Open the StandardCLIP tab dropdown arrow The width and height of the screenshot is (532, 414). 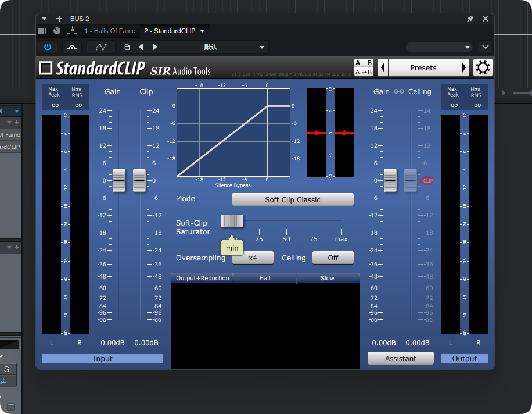[202, 31]
